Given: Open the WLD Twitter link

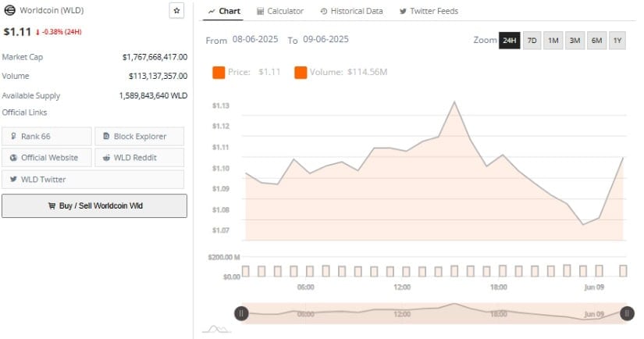Looking at the screenshot, I should [93, 180].
